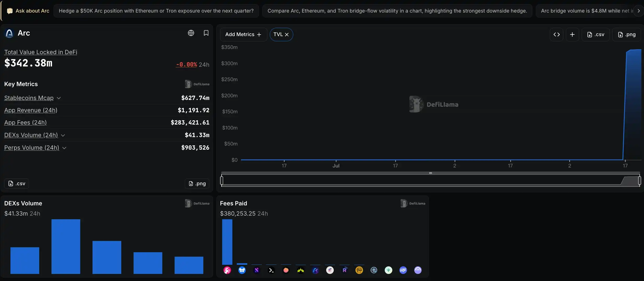Click the Arc logo icon
This screenshot has width=644, height=281.
coord(9,33)
